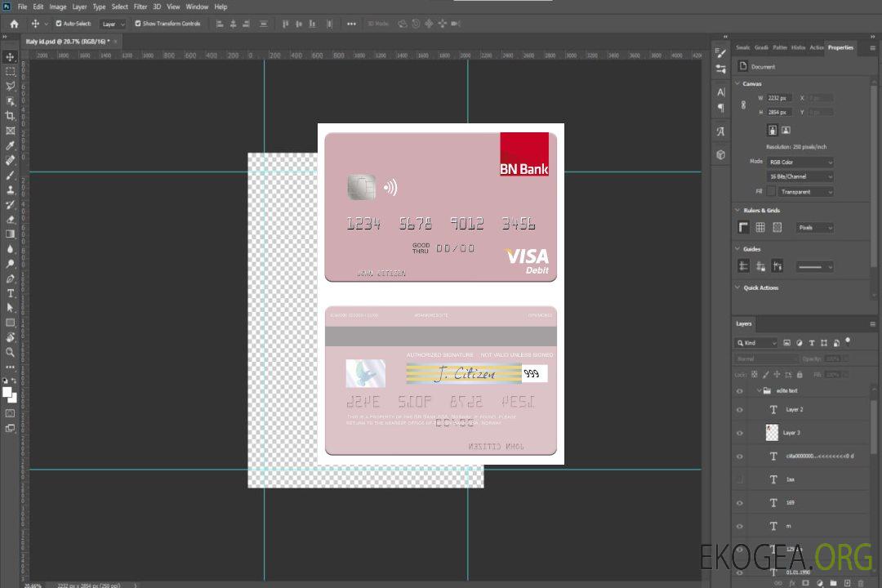Collapse the 'edite text' layer group

click(x=758, y=391)
